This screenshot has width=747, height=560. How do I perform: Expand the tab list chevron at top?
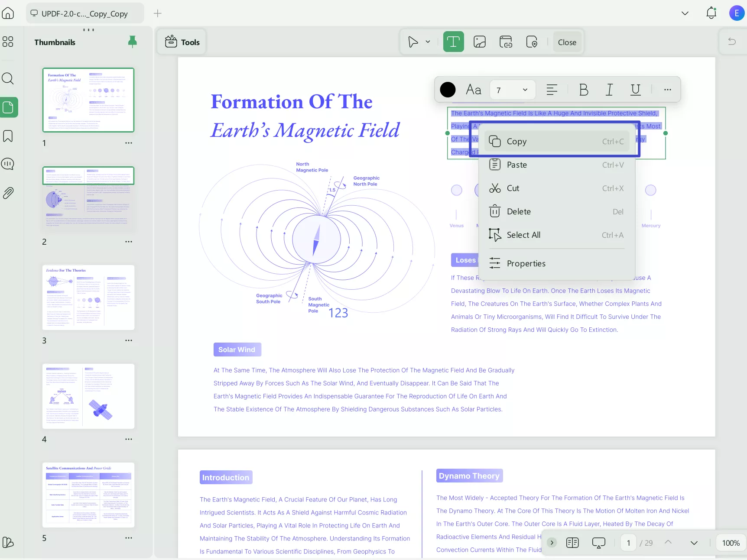(685, 13)
